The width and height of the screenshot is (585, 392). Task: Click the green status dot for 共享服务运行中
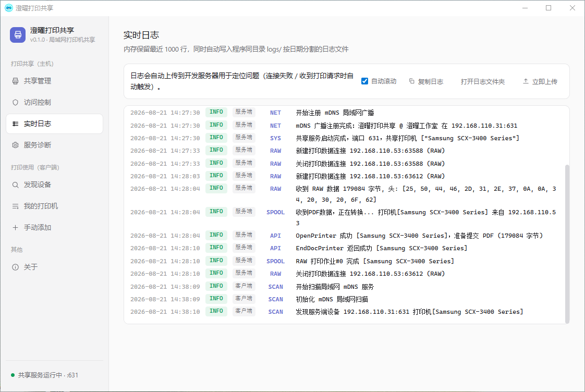coord(13,375)
